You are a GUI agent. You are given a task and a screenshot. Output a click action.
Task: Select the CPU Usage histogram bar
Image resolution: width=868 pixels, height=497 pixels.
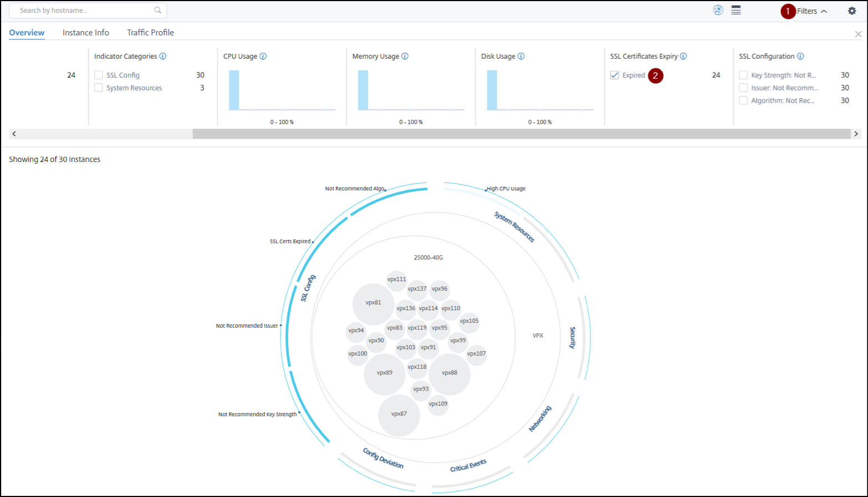click(x=234, y=90)
